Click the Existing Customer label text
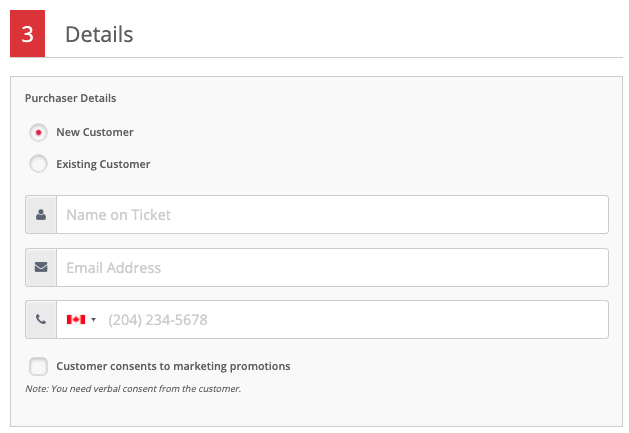The width and height of the screenshot is (629, 433). coord(103,164)
